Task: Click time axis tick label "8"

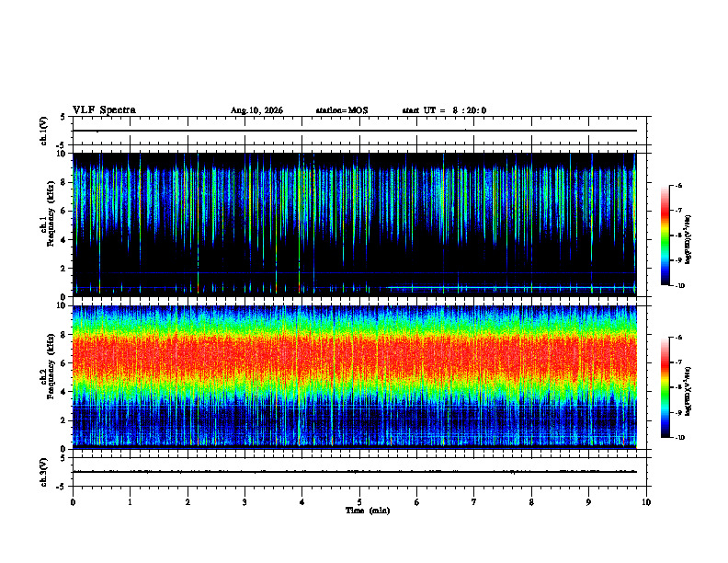Action: coord(531,502)
